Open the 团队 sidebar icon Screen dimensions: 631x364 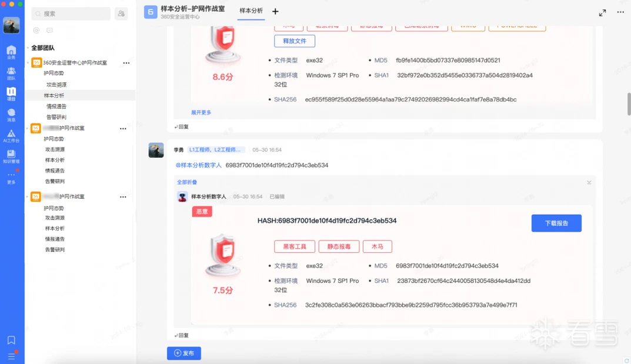click(x=11, y=72)
